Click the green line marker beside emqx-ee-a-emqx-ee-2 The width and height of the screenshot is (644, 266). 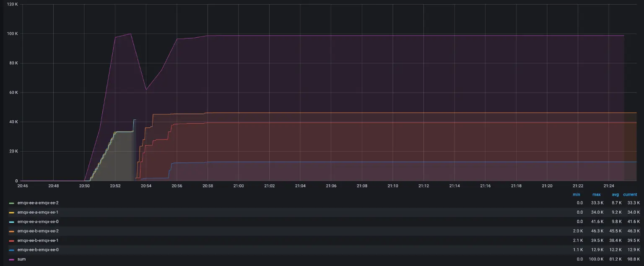tap(12, 203)
